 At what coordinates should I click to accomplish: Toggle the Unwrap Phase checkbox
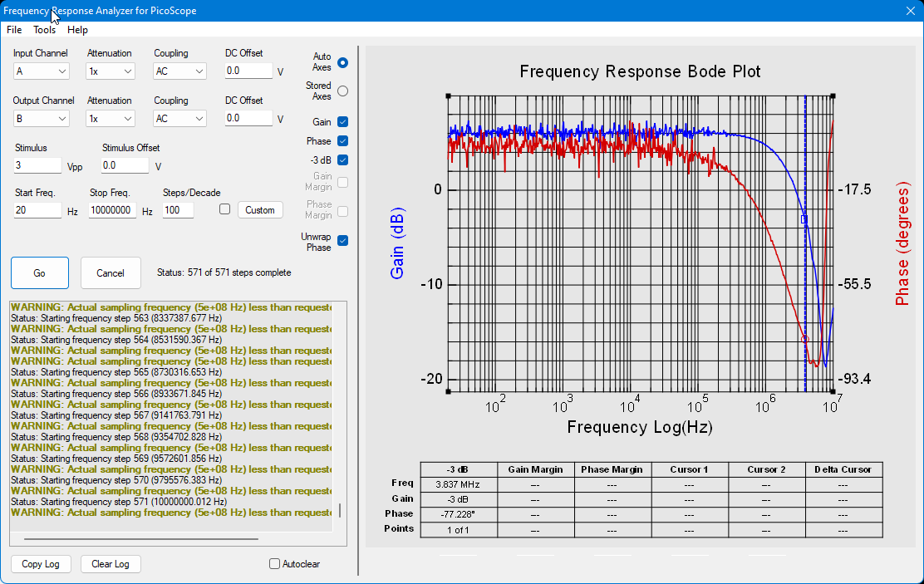343,240
